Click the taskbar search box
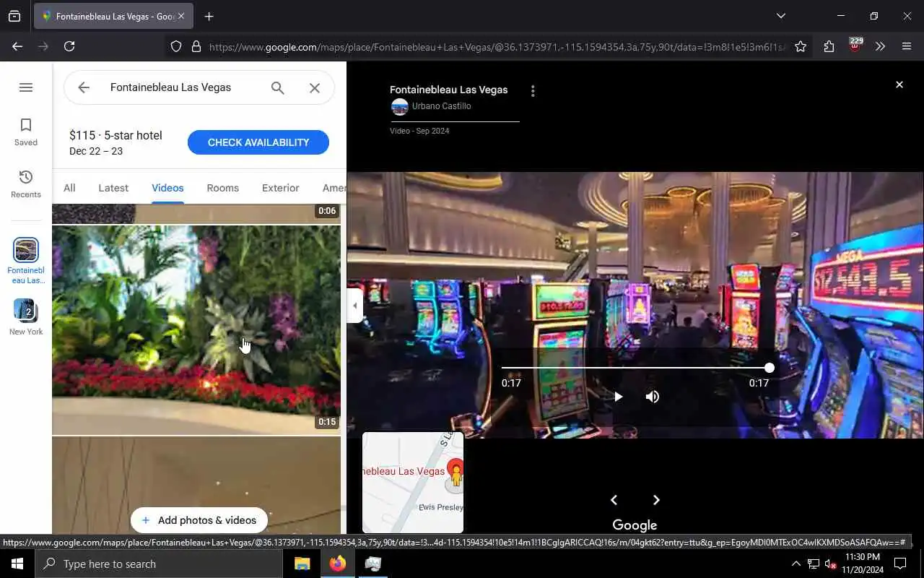Image resolution: width=924 pixels, height=578 pixels. pos(159,564)
